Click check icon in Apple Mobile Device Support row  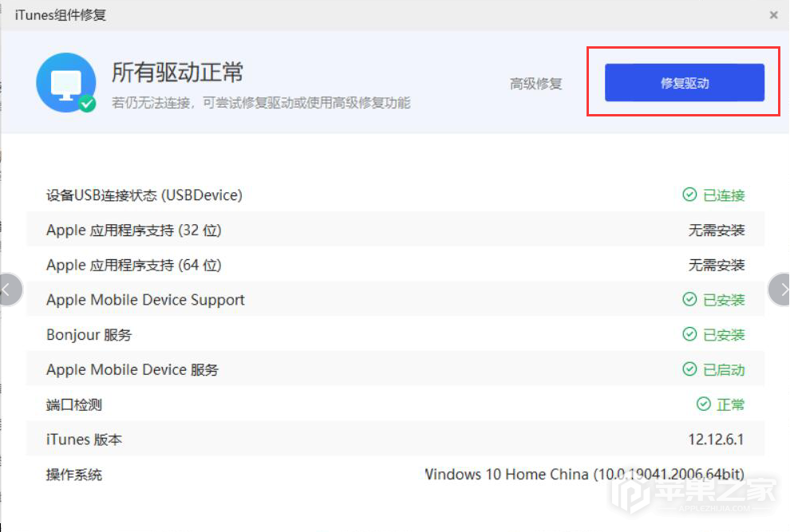coord(689,299)
